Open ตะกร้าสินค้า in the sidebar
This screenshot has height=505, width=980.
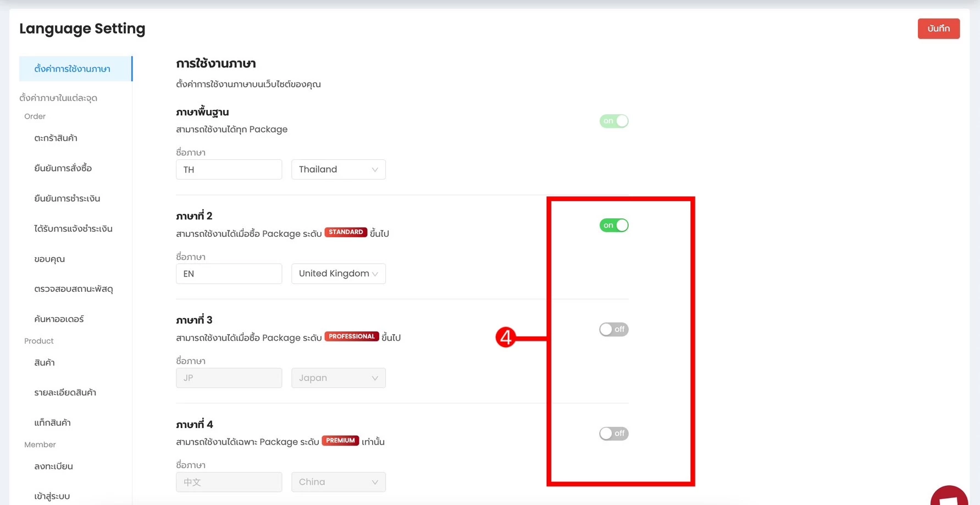tap(56, 138)
